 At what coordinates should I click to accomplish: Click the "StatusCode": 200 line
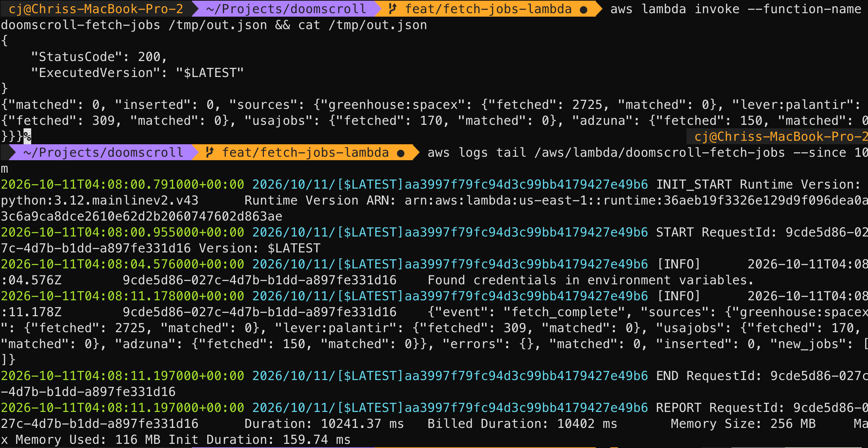(x=99, y=57)
